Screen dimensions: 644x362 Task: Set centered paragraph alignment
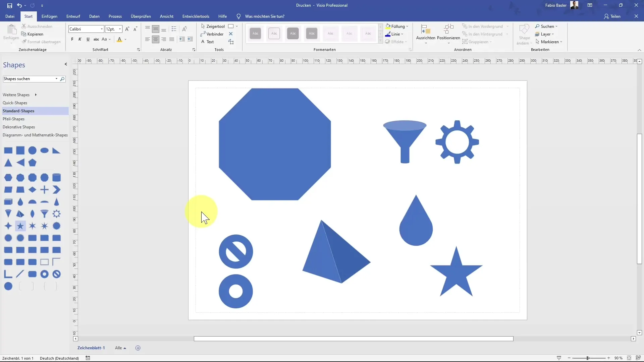[156, 39]
